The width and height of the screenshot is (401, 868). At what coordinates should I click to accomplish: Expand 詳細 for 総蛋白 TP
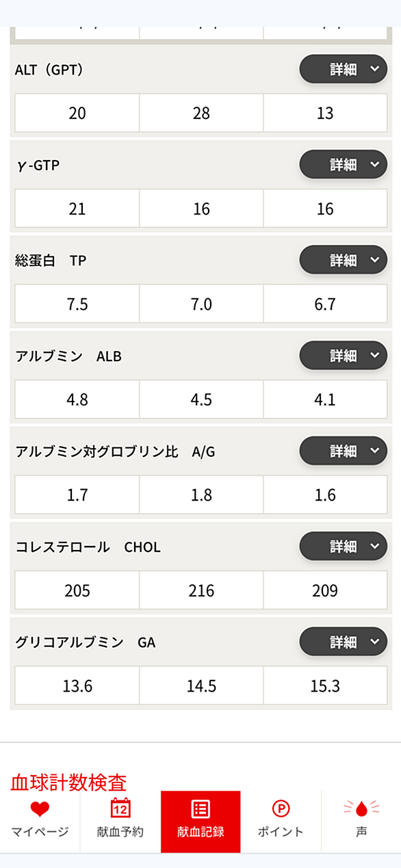(344, 260)
